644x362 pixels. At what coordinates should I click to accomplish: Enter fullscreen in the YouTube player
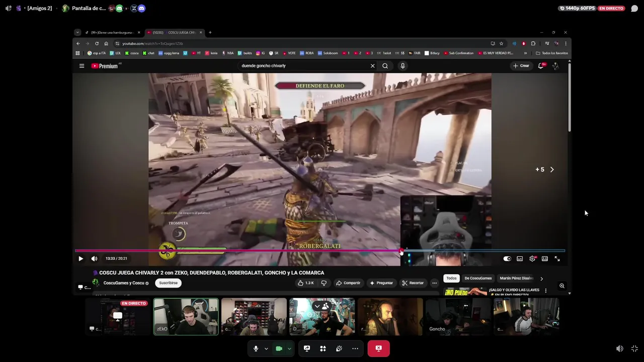click(557, 258)
